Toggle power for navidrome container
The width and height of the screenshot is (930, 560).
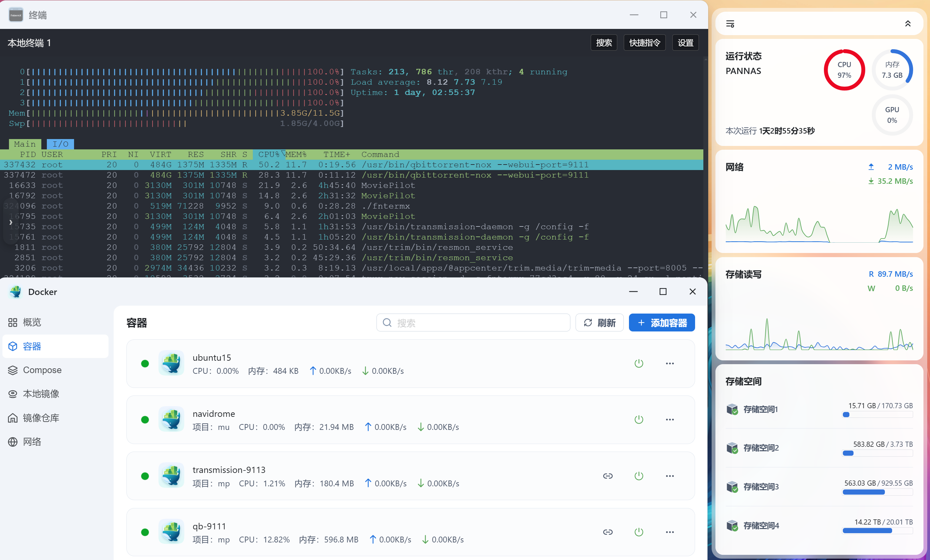pos(639,419)
